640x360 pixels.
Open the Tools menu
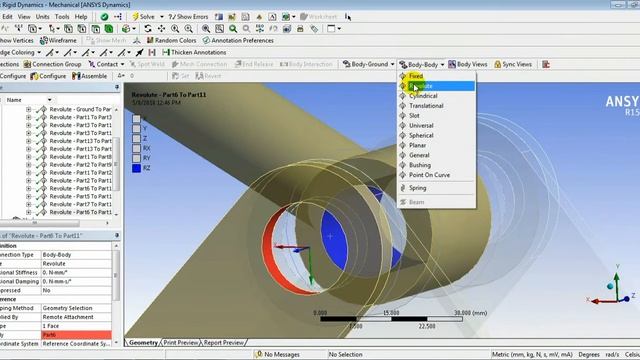[x=62, y=17]
